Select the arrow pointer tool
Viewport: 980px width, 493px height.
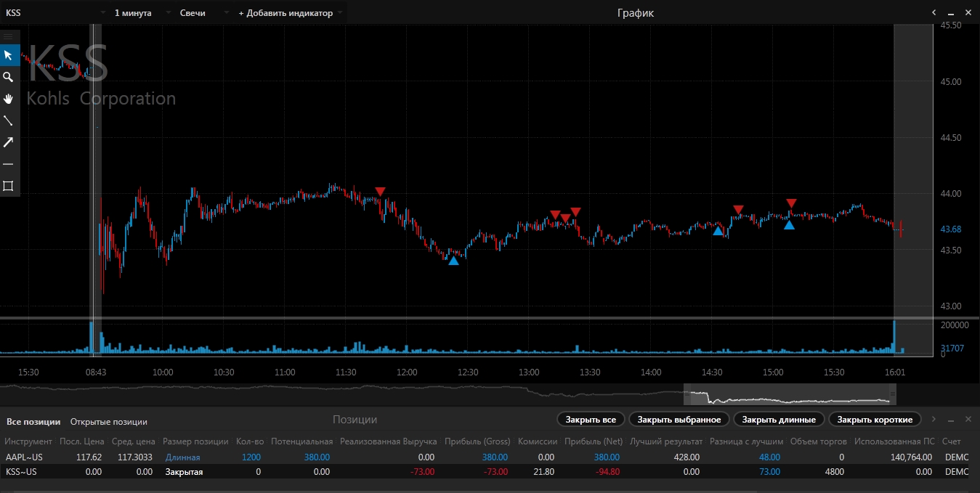tap(9, 55)
